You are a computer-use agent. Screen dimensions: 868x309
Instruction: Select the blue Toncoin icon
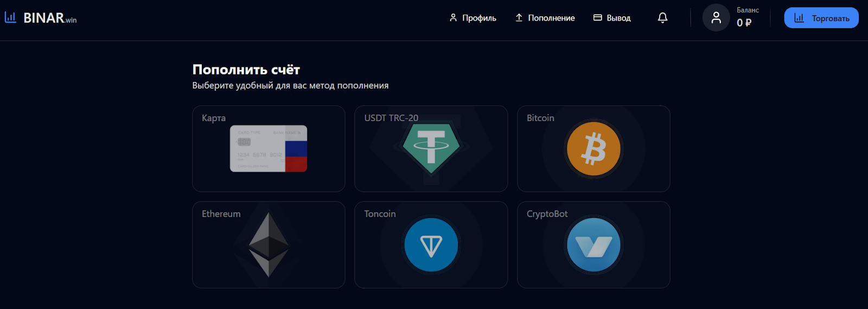pos(431,245)
